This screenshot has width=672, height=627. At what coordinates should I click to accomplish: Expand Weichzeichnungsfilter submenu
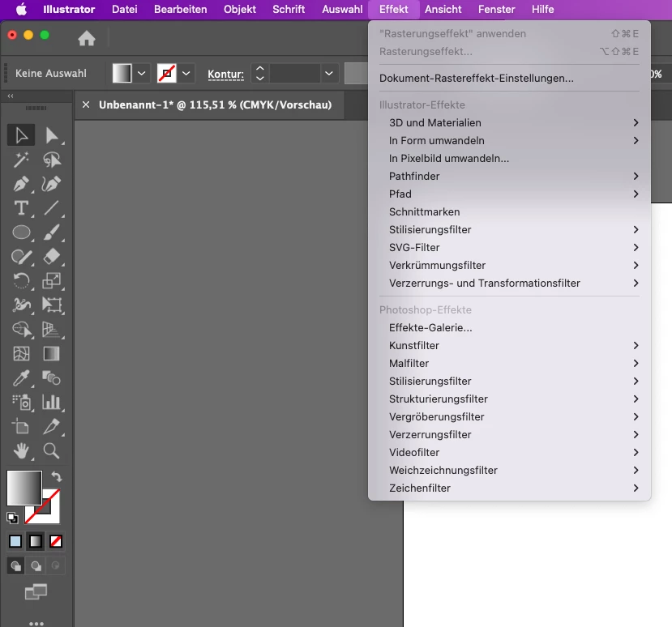(509, 470)
